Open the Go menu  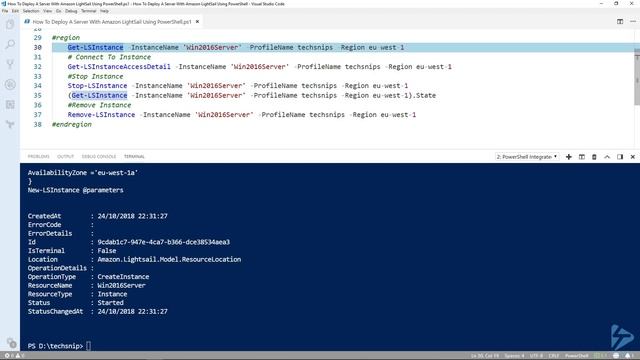click(58, 11)
